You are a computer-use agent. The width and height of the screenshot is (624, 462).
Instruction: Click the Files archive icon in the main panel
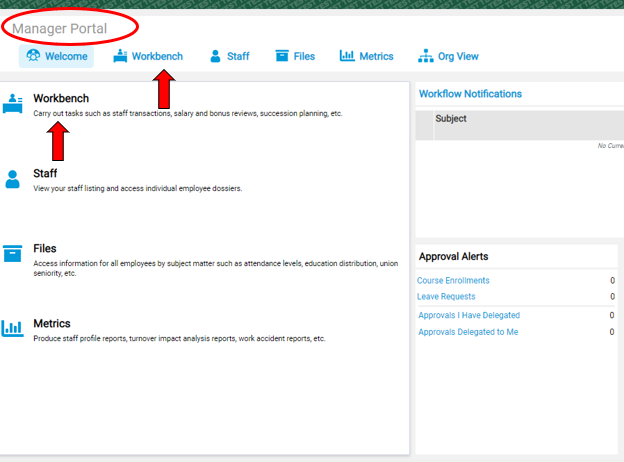coord(13,253)
